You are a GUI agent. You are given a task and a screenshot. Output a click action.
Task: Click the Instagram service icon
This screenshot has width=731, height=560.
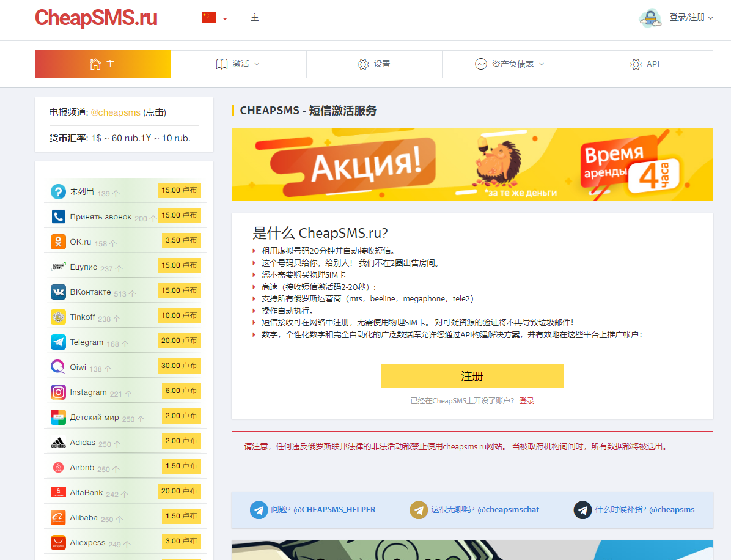[58, 392]
